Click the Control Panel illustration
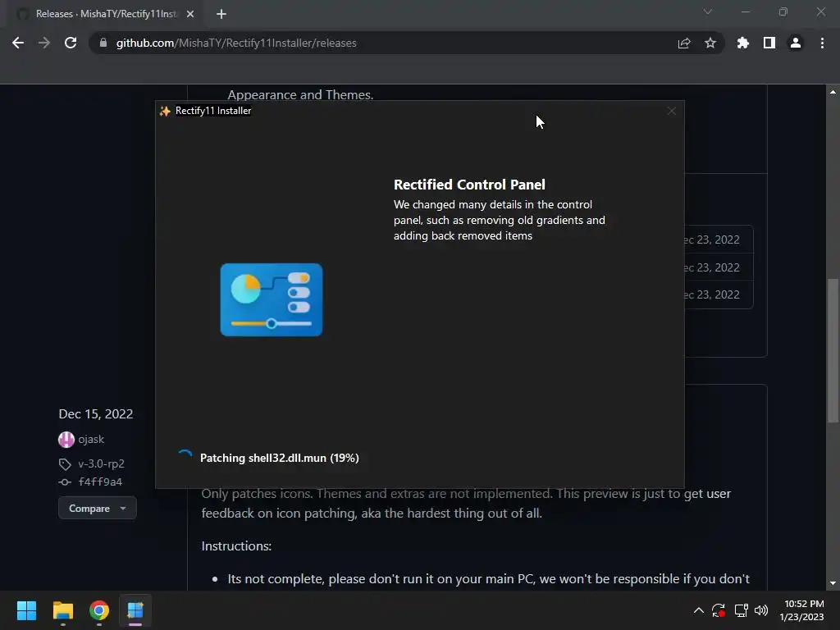The height and width of the screenshot is (630, 840). 272,300
